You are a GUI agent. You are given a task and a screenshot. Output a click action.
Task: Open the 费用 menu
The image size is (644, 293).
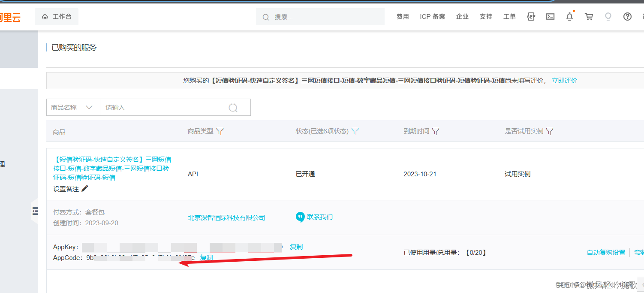(403, 17)
